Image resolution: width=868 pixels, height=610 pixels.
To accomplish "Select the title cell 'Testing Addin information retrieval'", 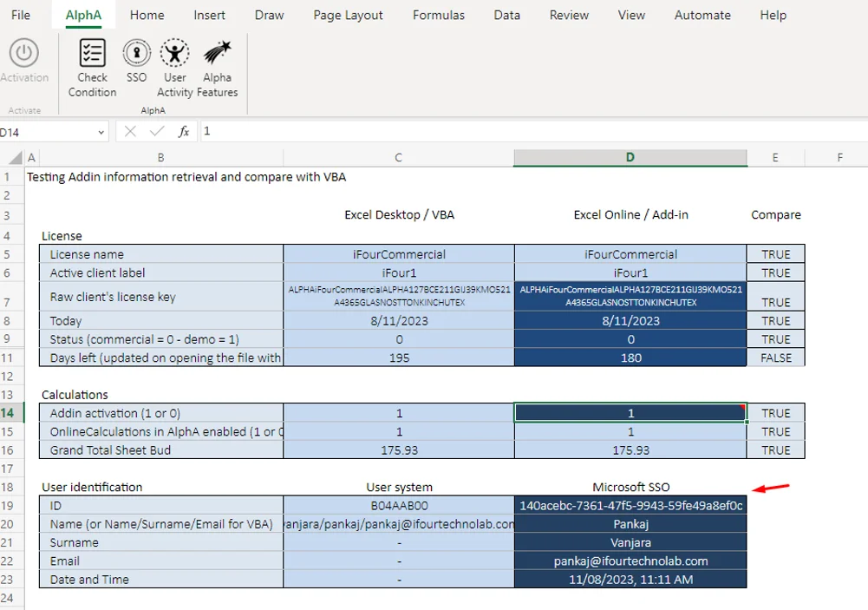I will pos(186,177).
